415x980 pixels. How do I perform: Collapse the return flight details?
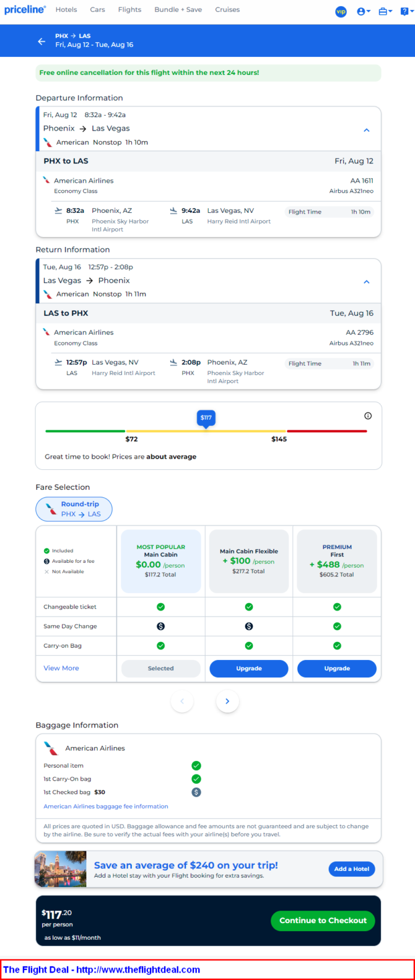pyautogui.click(x=366, y=282)
